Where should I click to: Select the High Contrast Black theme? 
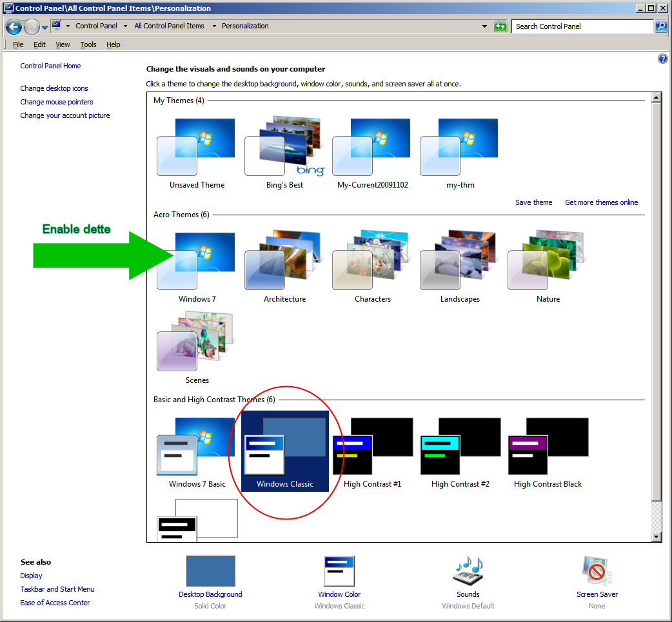(x=548, y=452)
